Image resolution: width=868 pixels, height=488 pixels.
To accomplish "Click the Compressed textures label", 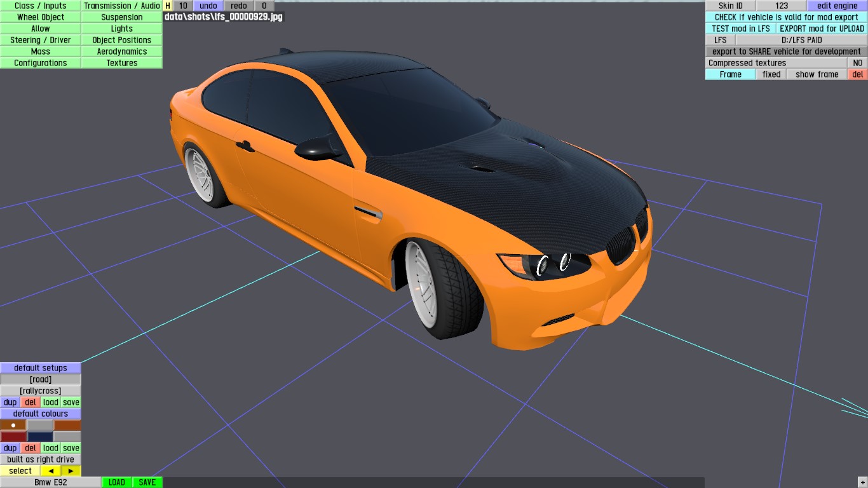I will 776,63.
